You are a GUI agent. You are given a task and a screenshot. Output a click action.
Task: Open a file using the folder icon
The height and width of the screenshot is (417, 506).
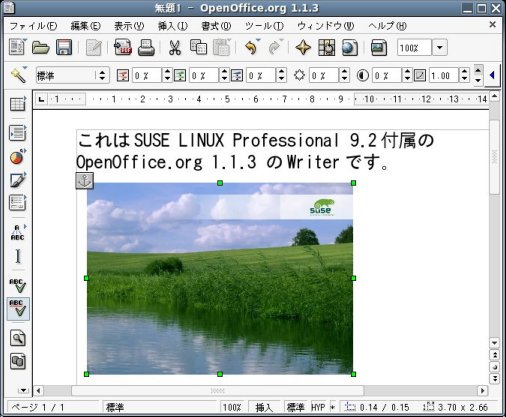click(x=41, y=47)
